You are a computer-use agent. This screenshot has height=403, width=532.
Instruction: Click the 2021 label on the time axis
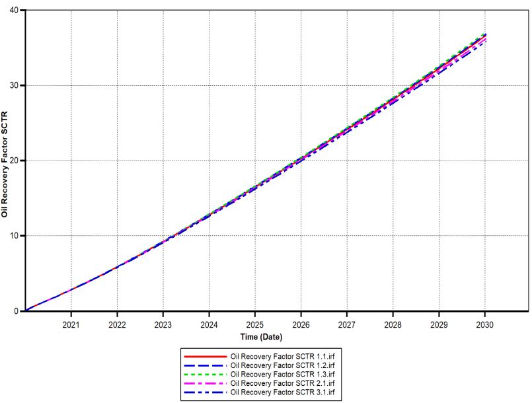pyautogui.click(x=71, y=324)
